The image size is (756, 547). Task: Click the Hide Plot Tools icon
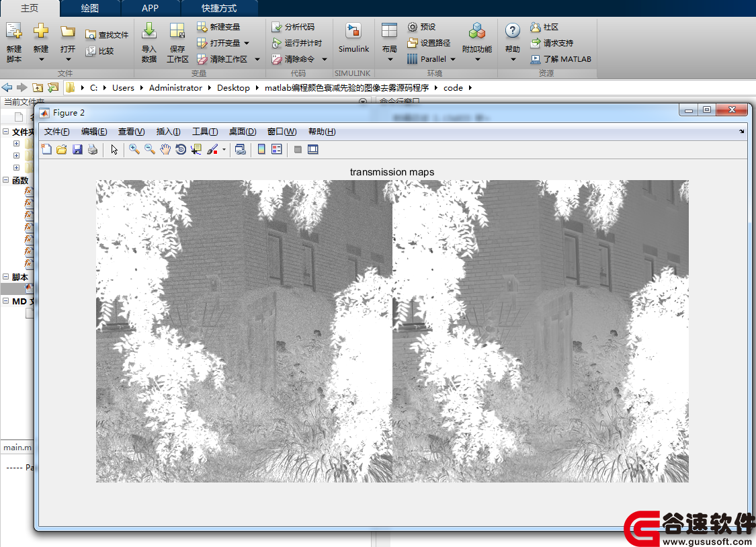click(298, 149)
